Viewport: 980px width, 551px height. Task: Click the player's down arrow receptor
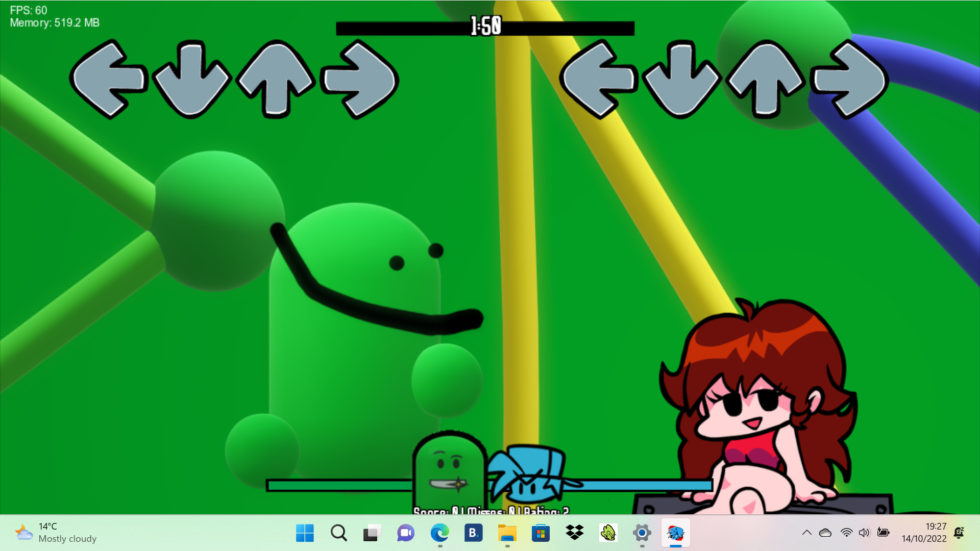[681, 80]
